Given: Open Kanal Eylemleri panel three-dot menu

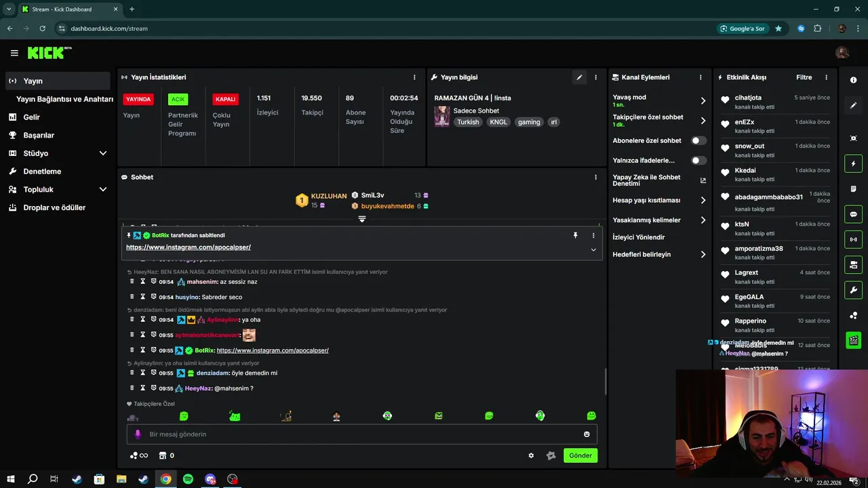Looking at the screenshot, I should pos(701,77).
